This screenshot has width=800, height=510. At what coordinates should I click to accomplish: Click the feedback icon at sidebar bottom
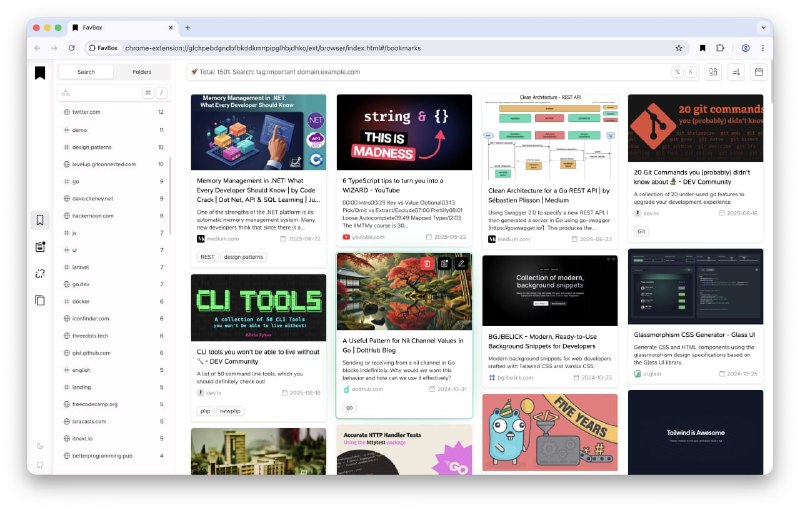40,465
